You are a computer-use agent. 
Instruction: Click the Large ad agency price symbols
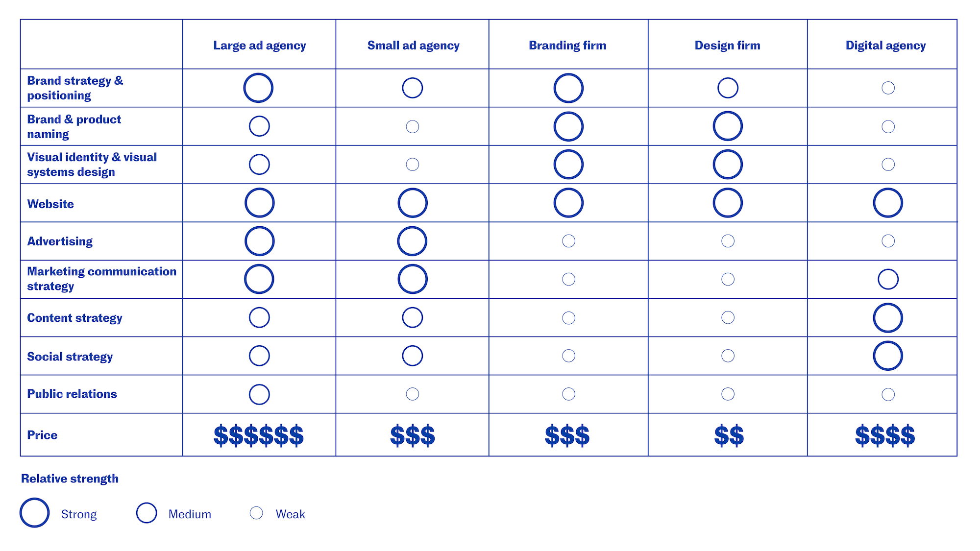(x=258, y=435)
